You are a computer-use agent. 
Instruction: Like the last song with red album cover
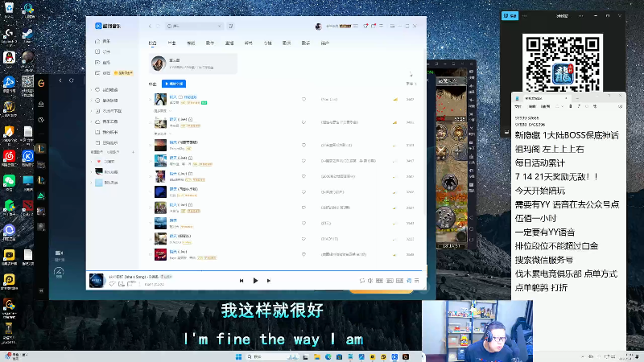(304, 254)
